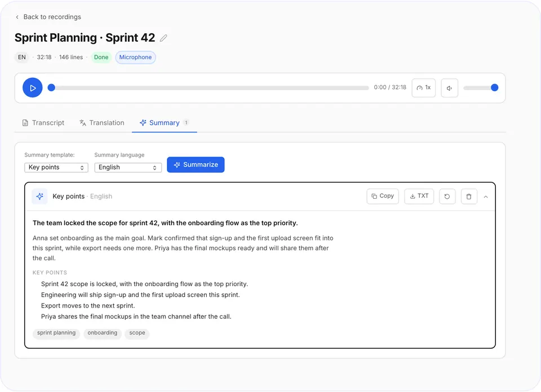Click the 'onboarding' tag
Viewport: 541px width, 392px height.
click(103, 333)
